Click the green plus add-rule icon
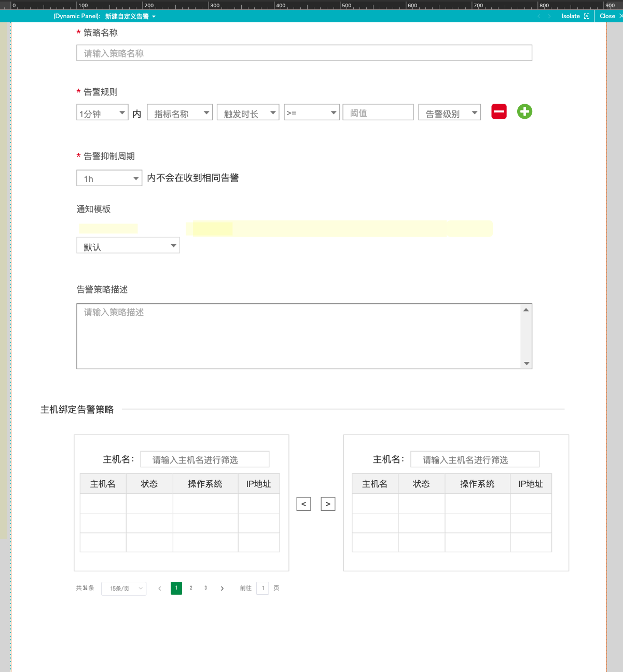This screenshot has width=623, height=672. coord(524,111)
